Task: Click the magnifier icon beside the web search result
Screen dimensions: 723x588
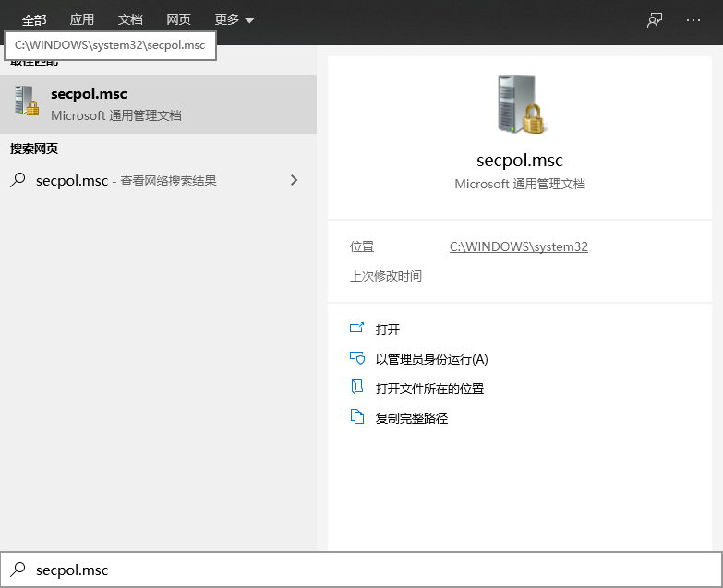Action: (x=18, y=181)
